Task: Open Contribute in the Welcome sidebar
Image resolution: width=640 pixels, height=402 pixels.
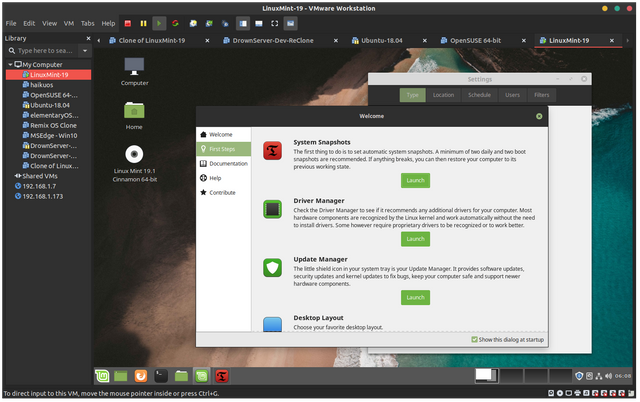Action: 223,193
